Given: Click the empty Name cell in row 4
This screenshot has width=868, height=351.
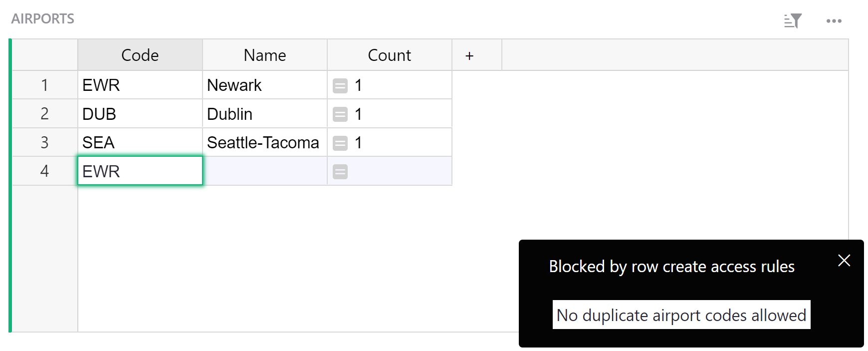Looking at the screenshot, I should 264,171.
